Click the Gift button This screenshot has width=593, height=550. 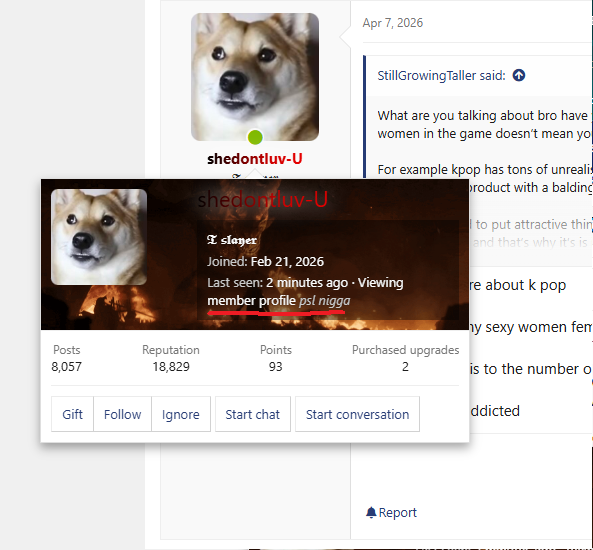tap(72, 414)
